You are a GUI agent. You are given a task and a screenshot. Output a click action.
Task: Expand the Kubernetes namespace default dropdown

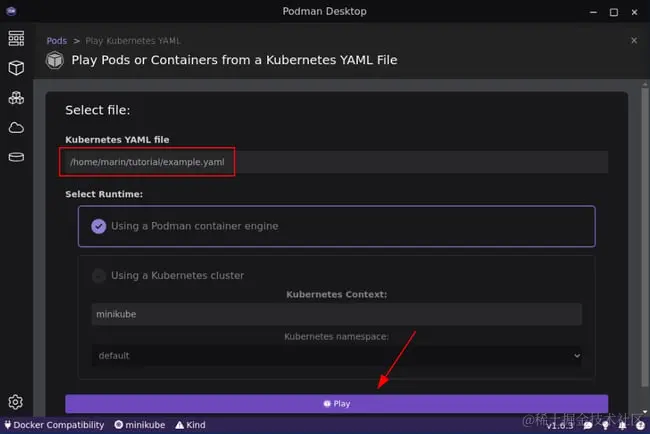click(x=336, y=356)
